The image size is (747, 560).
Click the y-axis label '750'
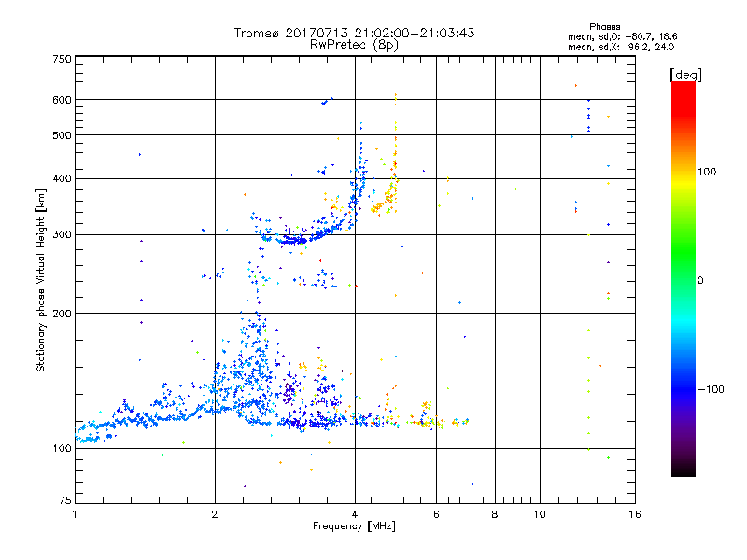click(62, 59)
